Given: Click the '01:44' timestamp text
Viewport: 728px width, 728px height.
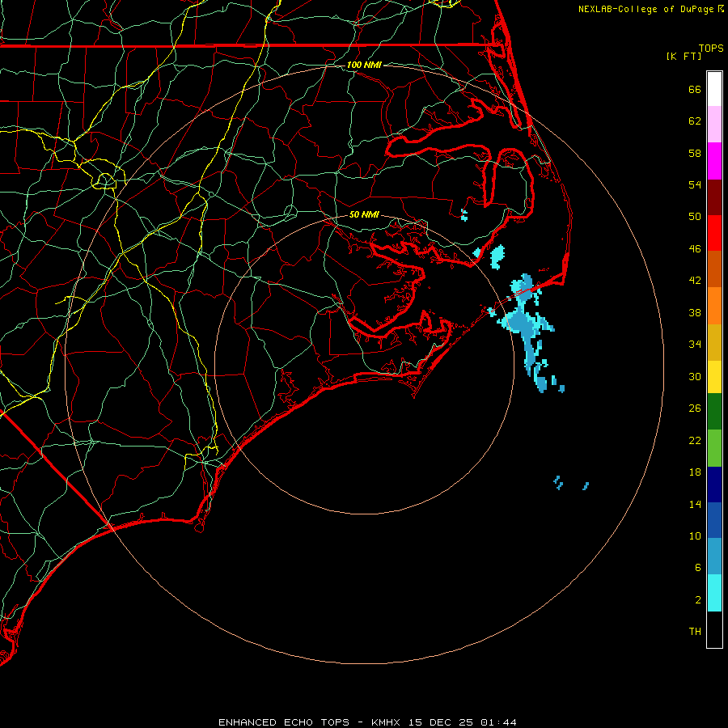Looking at the screenshot, I should pos(498,722).
